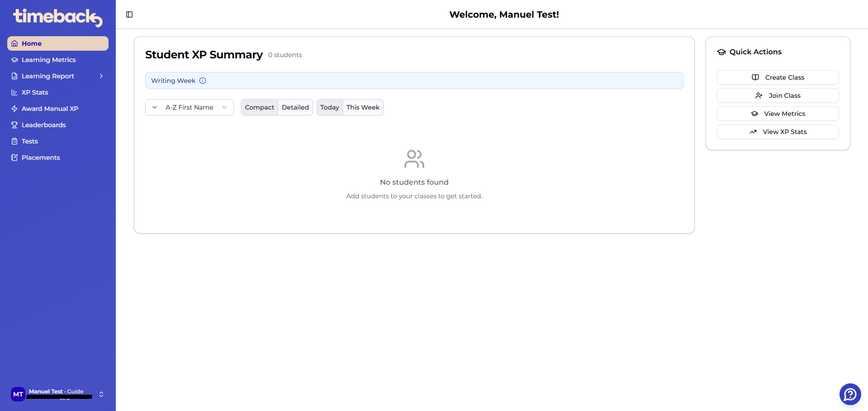Select the XP Stats sidebar icon
Image resolution: width=868 pixels, height=411 pixels.
(x=14, y=92)
